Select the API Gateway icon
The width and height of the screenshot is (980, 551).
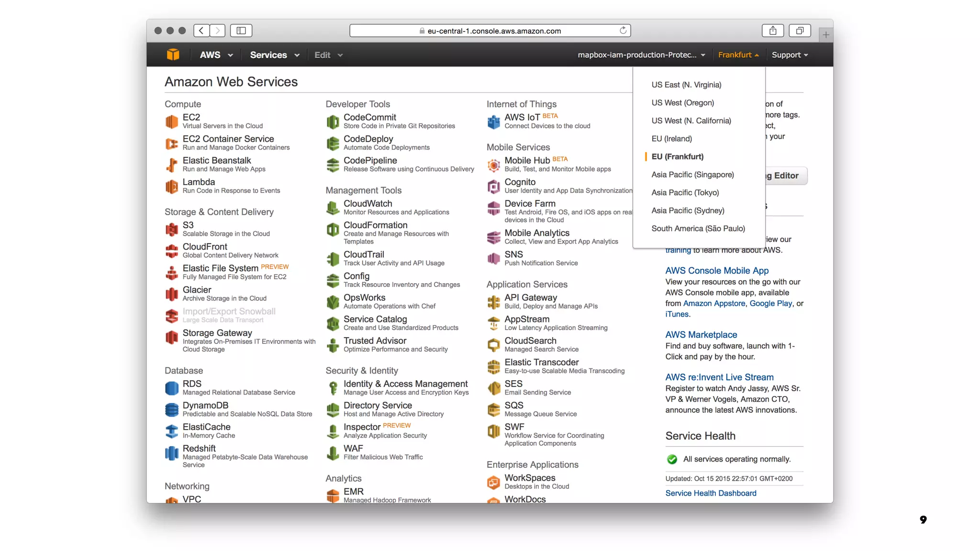tap(493, 302)
